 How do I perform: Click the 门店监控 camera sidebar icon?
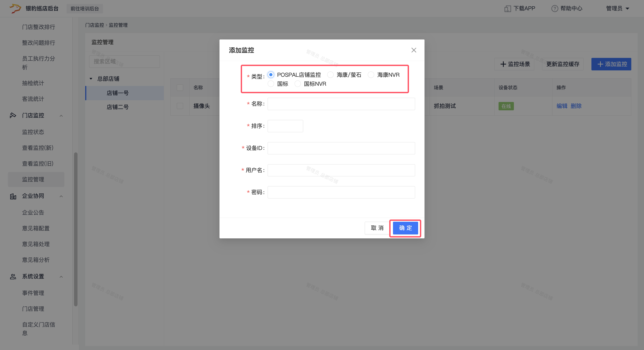click(13, 115)
